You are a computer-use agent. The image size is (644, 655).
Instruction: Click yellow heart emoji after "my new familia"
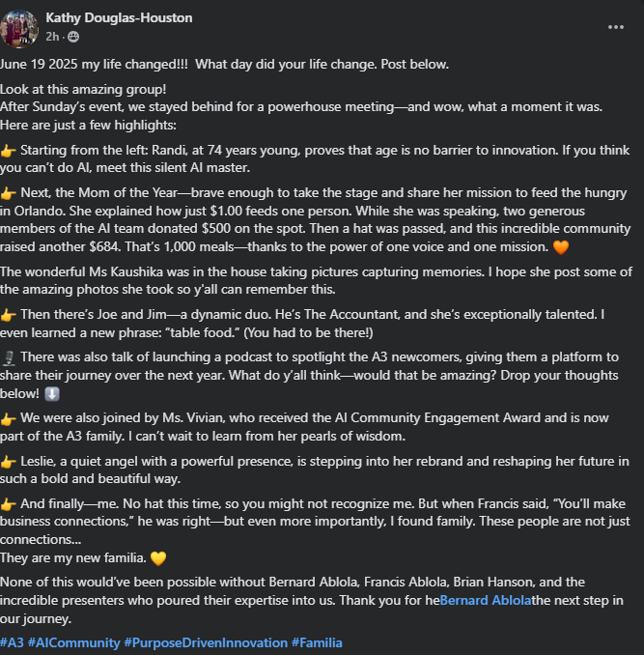point(159,558)
